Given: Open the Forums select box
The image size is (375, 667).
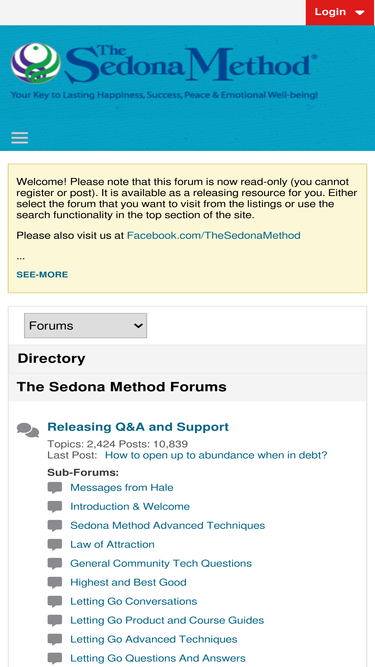Looking at the screenshot, I should pyautogui.click(x=85, y=326).
